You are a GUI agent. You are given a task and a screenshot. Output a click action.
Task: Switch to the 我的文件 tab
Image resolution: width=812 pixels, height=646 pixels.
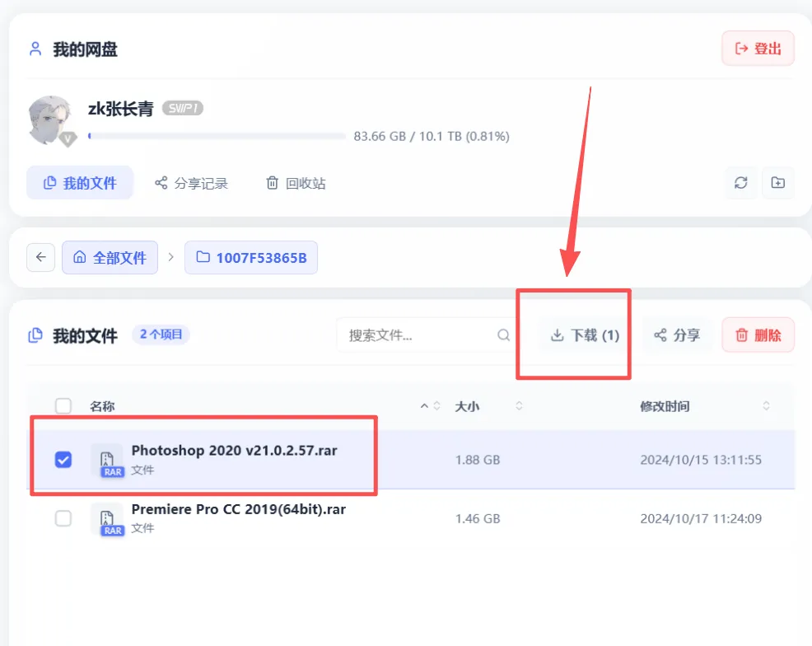tap(80, 183)
